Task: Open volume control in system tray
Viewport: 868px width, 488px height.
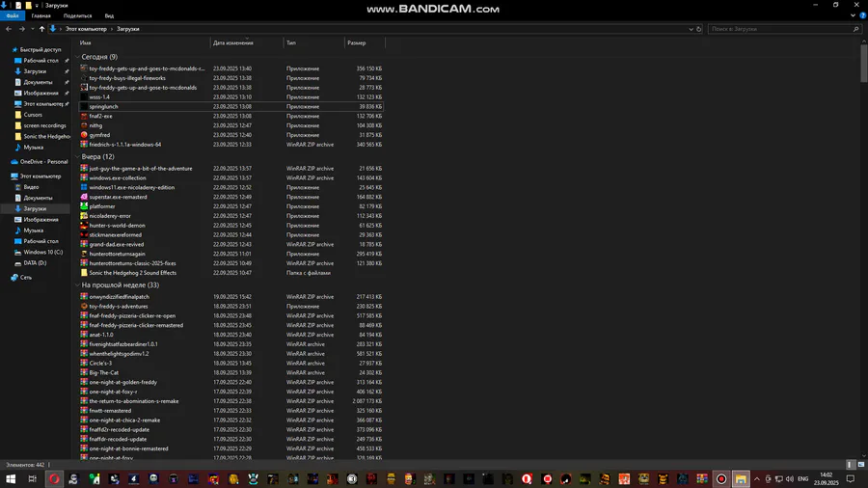Action: [x=789, y=479]
